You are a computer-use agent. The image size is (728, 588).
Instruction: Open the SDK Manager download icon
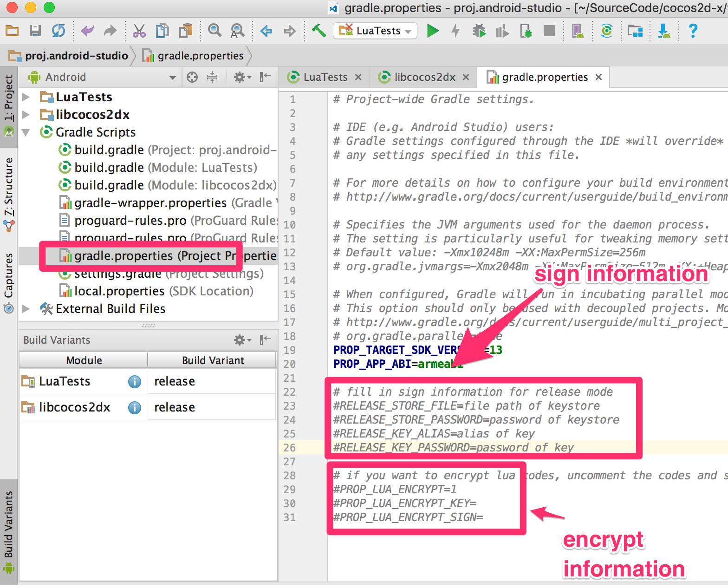coord(664,31)
